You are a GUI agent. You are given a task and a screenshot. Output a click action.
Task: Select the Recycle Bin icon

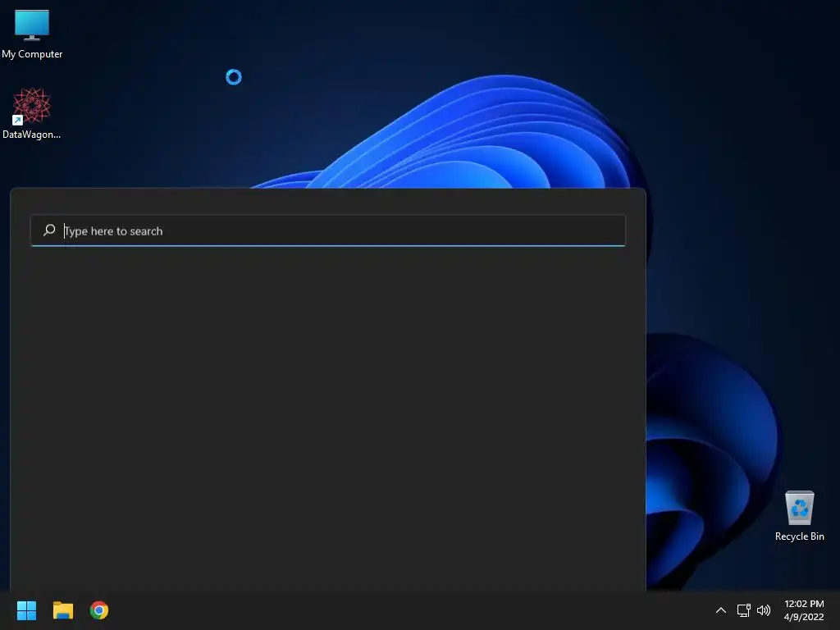point(799,516)
